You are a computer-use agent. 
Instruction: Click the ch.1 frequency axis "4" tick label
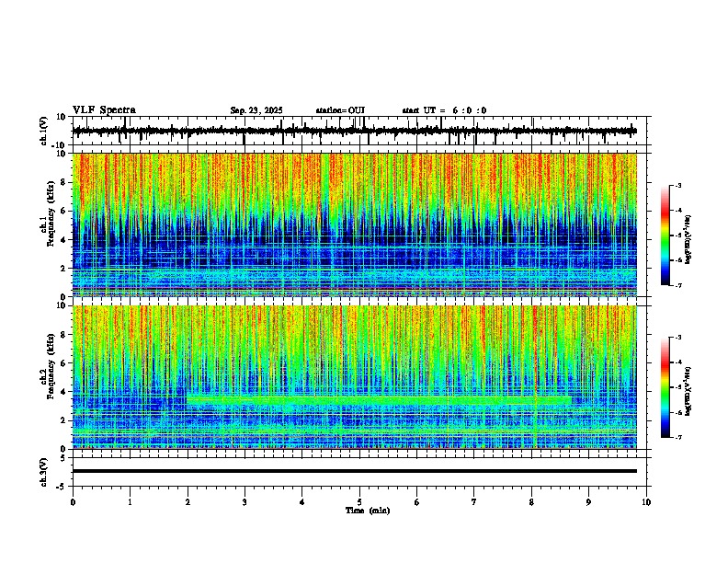[x=63, y=240]
